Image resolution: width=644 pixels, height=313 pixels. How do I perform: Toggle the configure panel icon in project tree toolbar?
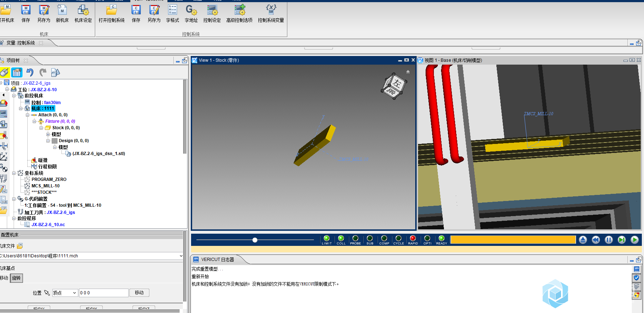point(17,73)
